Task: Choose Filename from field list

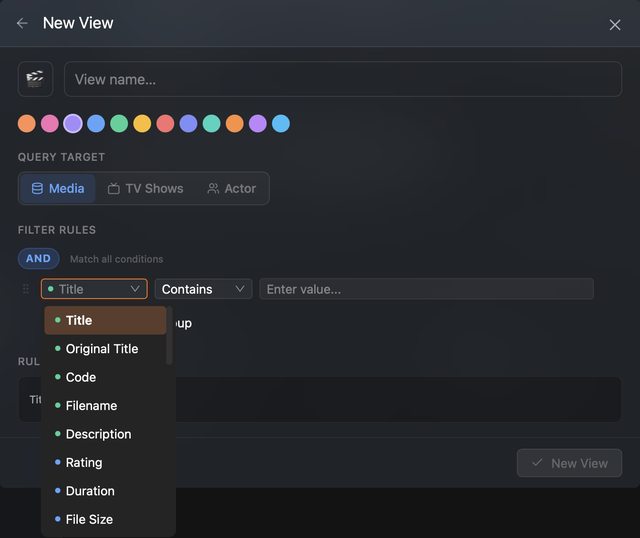Action: (x=105, y=406)
